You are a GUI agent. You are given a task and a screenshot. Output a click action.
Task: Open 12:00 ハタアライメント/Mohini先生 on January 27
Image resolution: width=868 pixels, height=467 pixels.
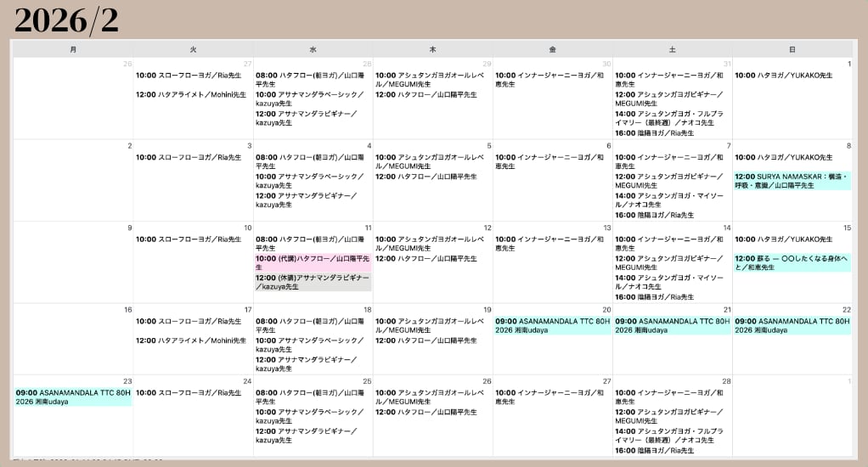[x=191, y=94]
